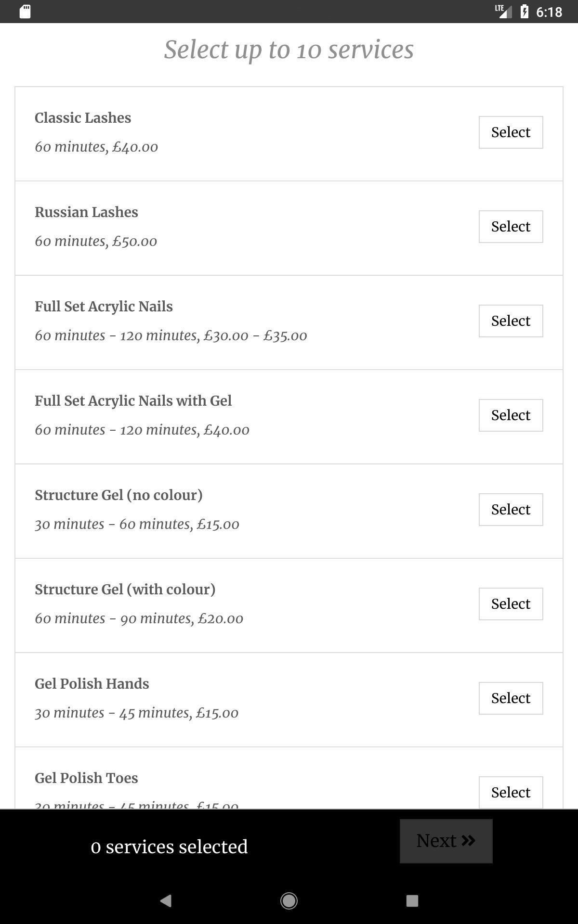Tap the clock showing 6:18
The image size is (578, 924).
pyautogui.click(x=549, y=12)
